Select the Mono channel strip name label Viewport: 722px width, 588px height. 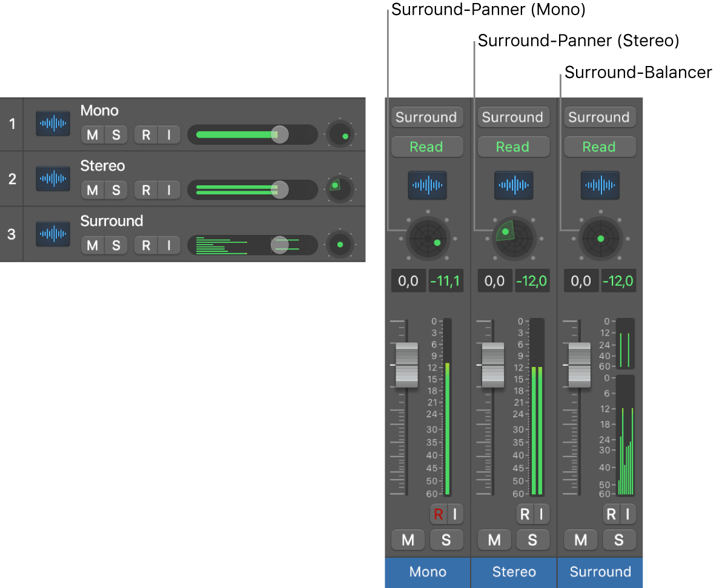(428, 572)
